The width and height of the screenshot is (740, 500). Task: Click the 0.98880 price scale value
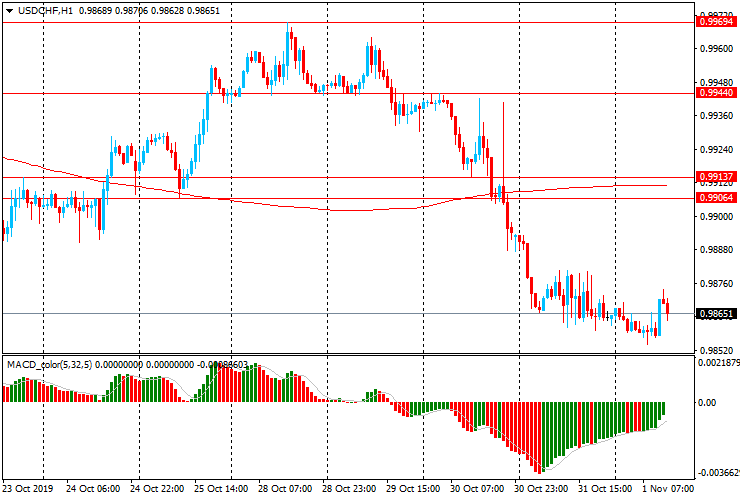(x=717, y=250)
